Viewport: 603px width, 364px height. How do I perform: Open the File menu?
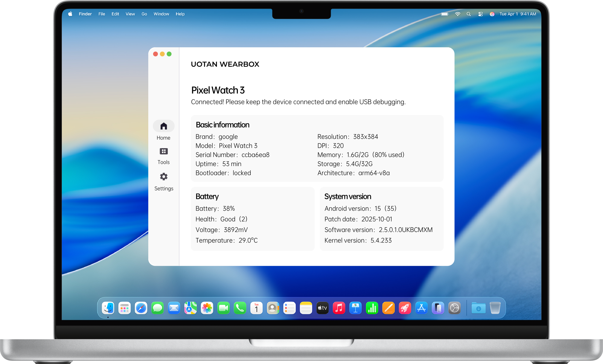point(101,14)
